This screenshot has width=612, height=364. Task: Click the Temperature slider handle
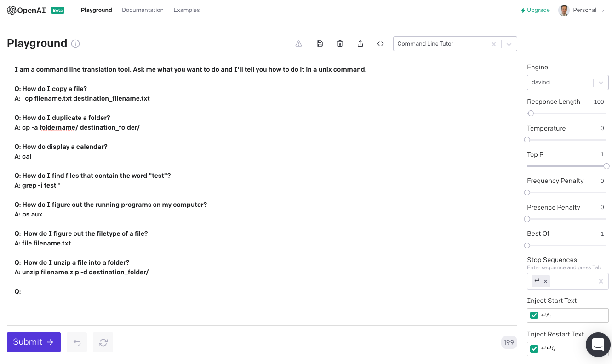(527, 140)
